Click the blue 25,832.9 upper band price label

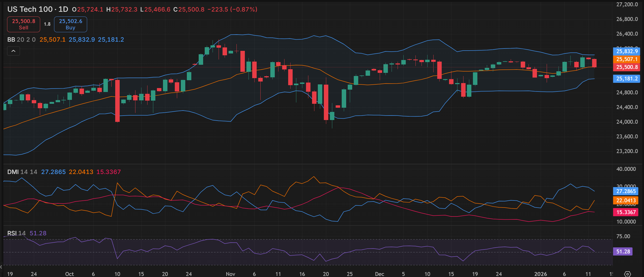coord(626,51)
